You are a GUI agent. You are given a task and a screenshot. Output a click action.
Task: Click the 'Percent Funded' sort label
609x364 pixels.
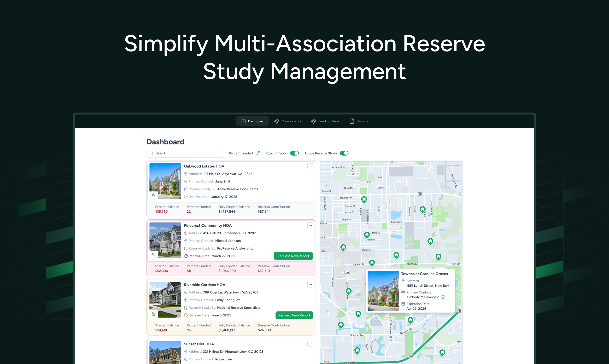coord(241,153)
